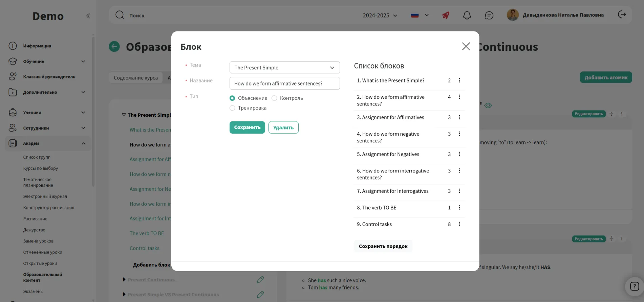
Task: Open options menu for 'The verb TO BE'
Action: pos(459,208)
